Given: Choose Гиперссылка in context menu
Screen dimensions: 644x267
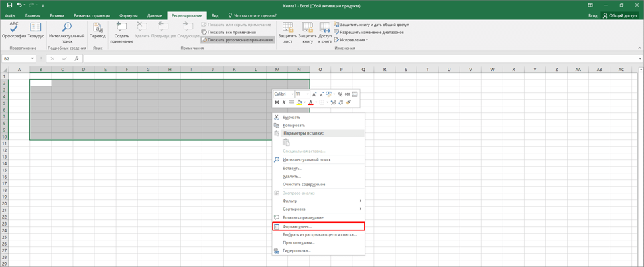Looking at the screenshot, I should [319, 250].
